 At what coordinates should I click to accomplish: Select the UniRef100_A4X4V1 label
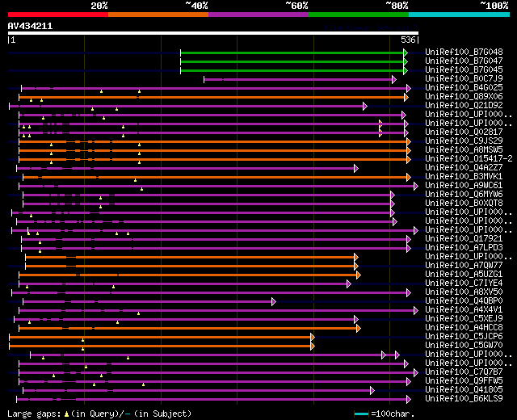coord(464,310)
